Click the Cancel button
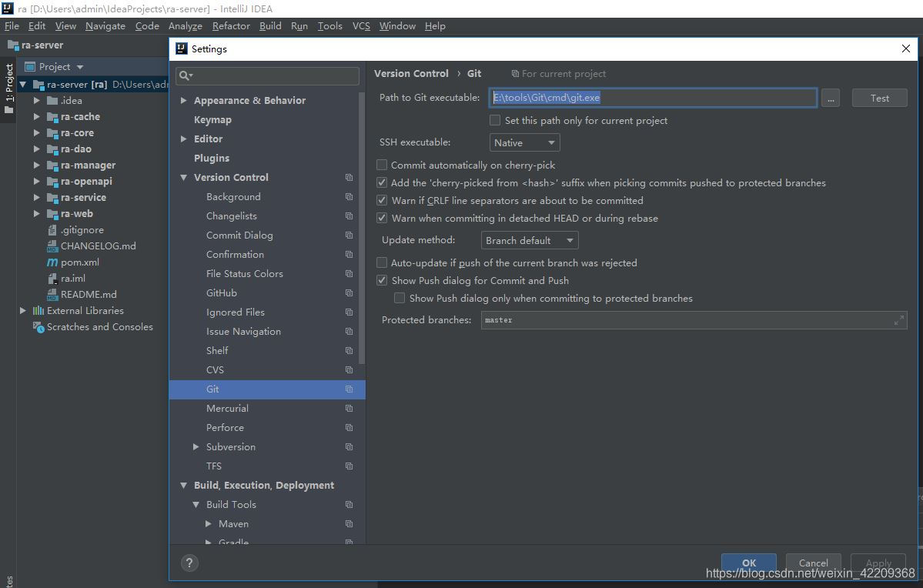Image resolution: width=923 pixels, height=588 pixels. [813, 563]
